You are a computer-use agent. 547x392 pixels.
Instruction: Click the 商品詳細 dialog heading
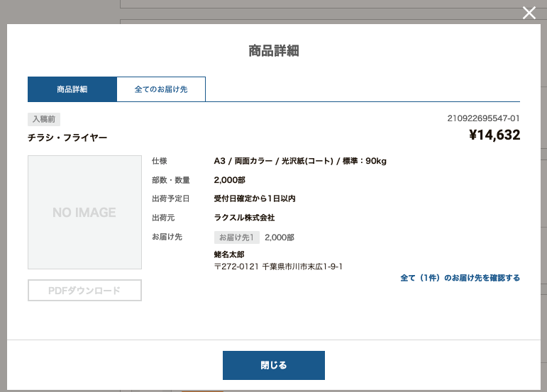pos(274,51)
